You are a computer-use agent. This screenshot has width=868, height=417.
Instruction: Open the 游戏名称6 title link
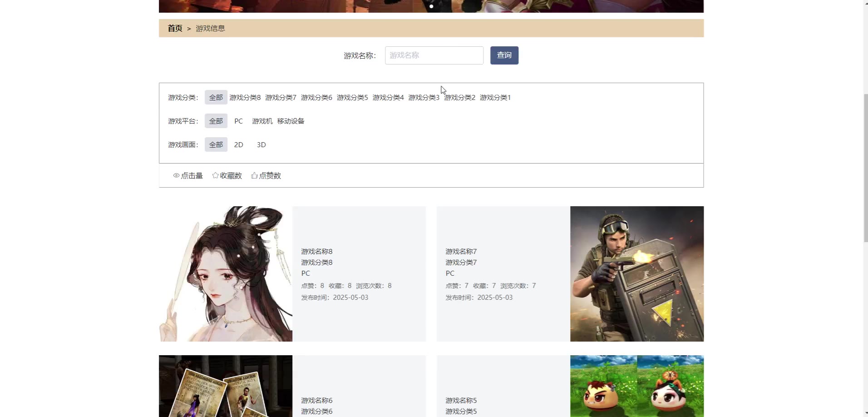(317, 400)
